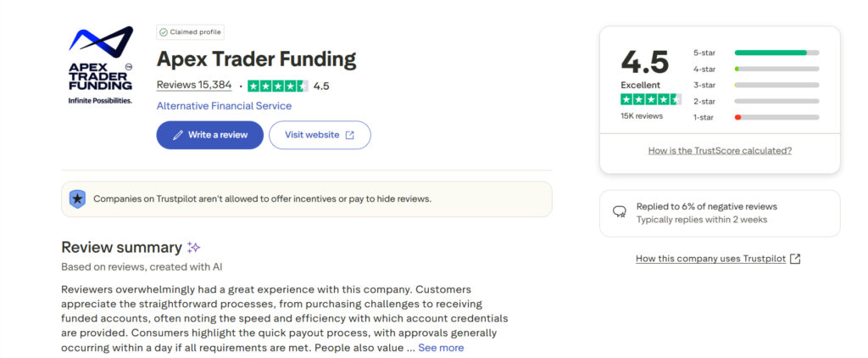Open Reviews 15,384 link
Screen dimensions: 868x358
tap(194, 85)
